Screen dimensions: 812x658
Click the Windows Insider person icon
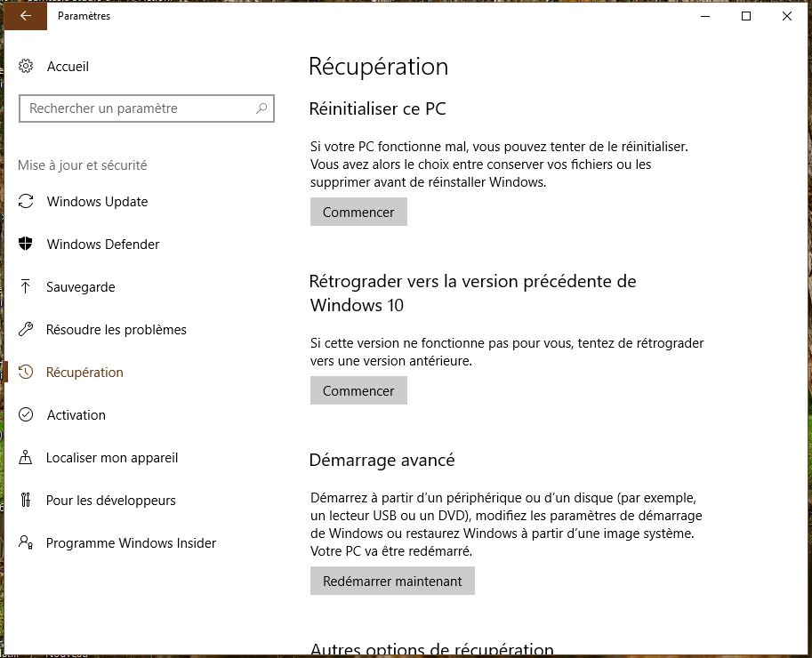26,542
